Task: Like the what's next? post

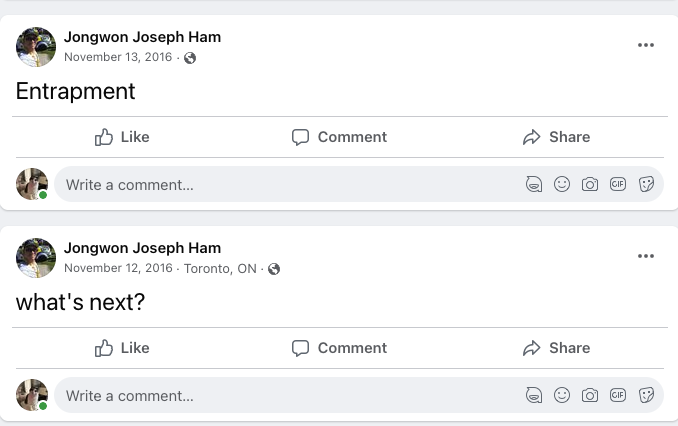Action: pos(122,348)
